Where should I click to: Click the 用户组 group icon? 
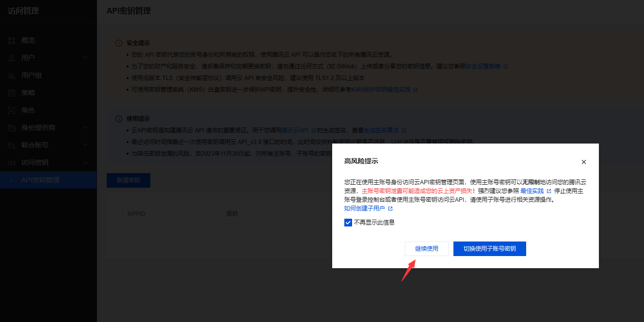coord(12,75)
